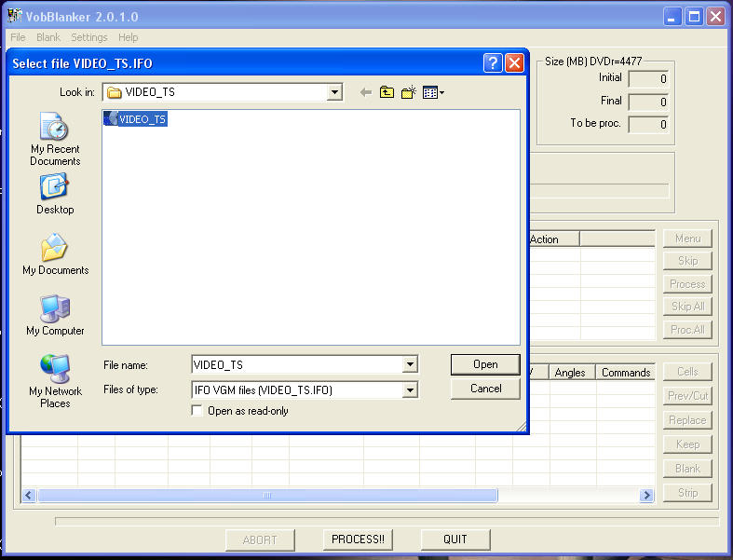Click the Prev/Cut button
Image resolution: width=733 pixels, height=560 pixels.
tap(687, 396)
